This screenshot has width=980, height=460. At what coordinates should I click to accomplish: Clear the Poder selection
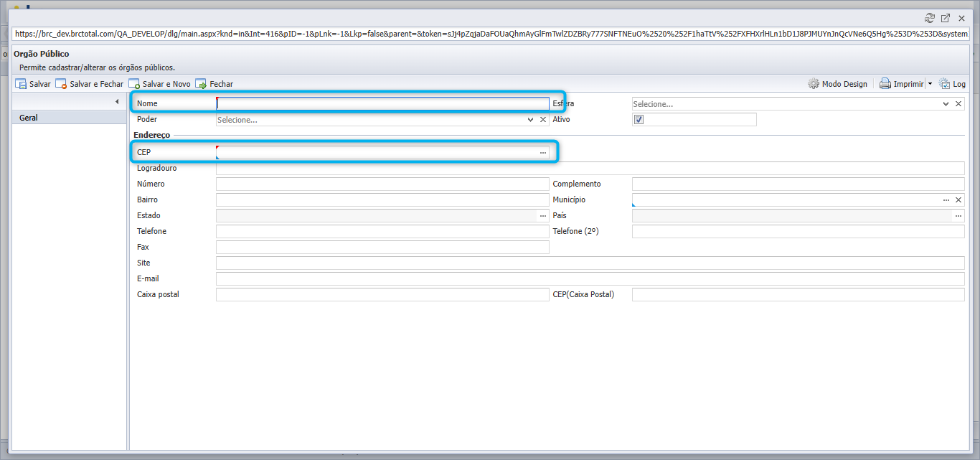(543, 120)
